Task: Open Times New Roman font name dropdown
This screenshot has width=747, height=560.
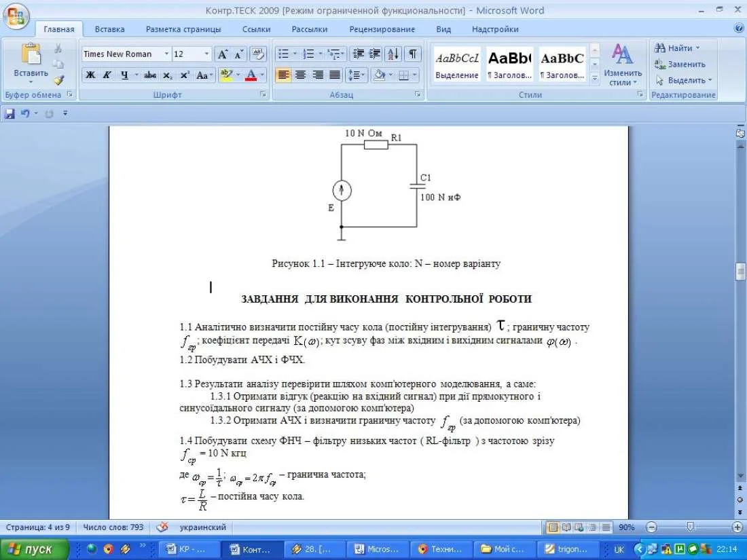Action: pos(166,54)
